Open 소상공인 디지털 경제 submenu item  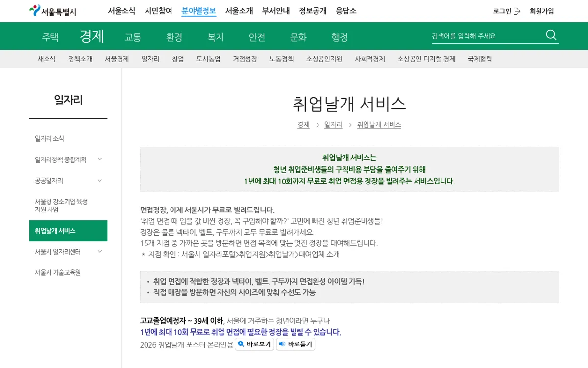pyautogui.click(x=426, y=59)
